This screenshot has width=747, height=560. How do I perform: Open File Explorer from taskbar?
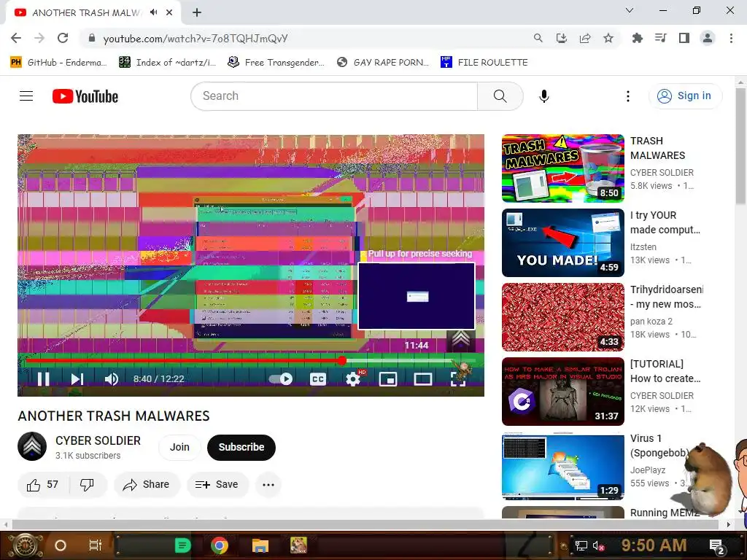[260, 545]
